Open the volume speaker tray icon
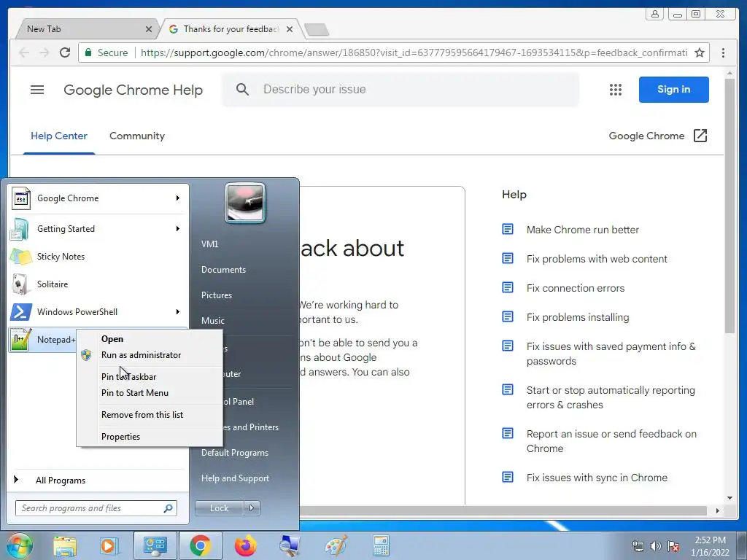Viewport: 747px width, 560px height. [x=656, y=546]
